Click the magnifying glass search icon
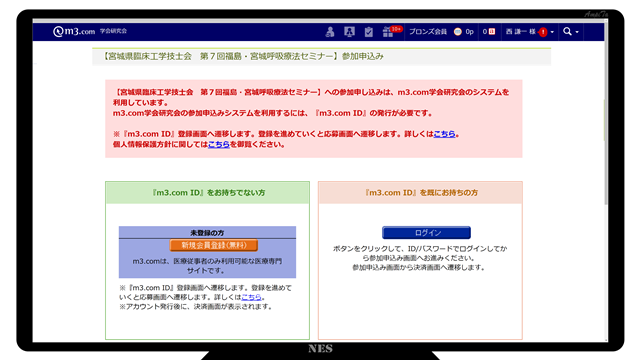This screenshot has width=640, height=360. [567, 31]
